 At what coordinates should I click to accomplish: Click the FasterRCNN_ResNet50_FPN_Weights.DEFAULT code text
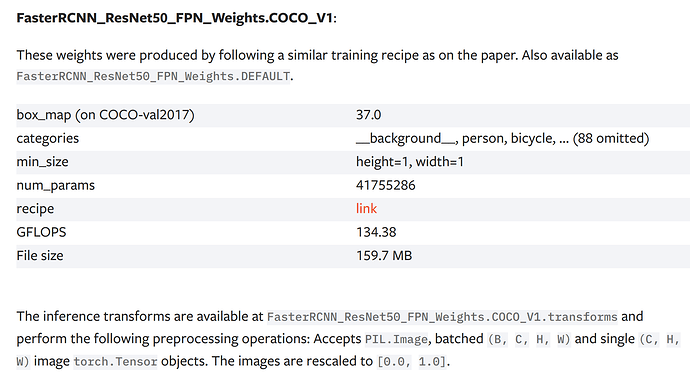click(153, 77)
